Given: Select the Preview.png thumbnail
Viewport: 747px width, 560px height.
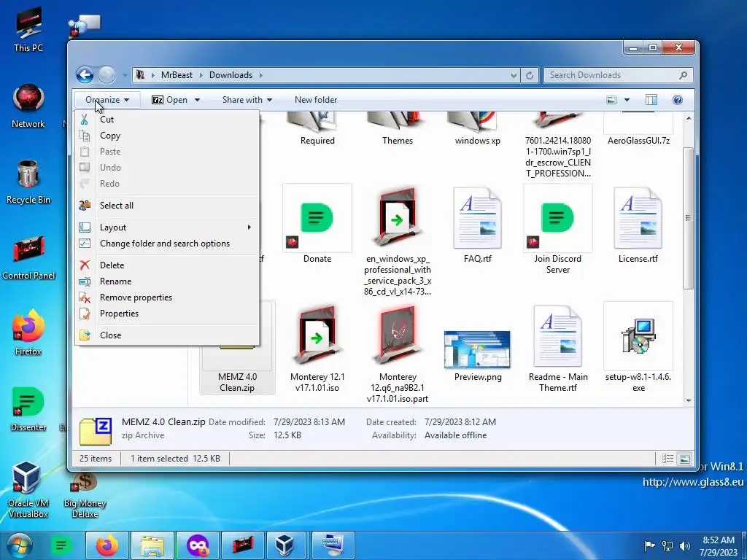Looking at the screenshot, I should [x=477, y=355].
